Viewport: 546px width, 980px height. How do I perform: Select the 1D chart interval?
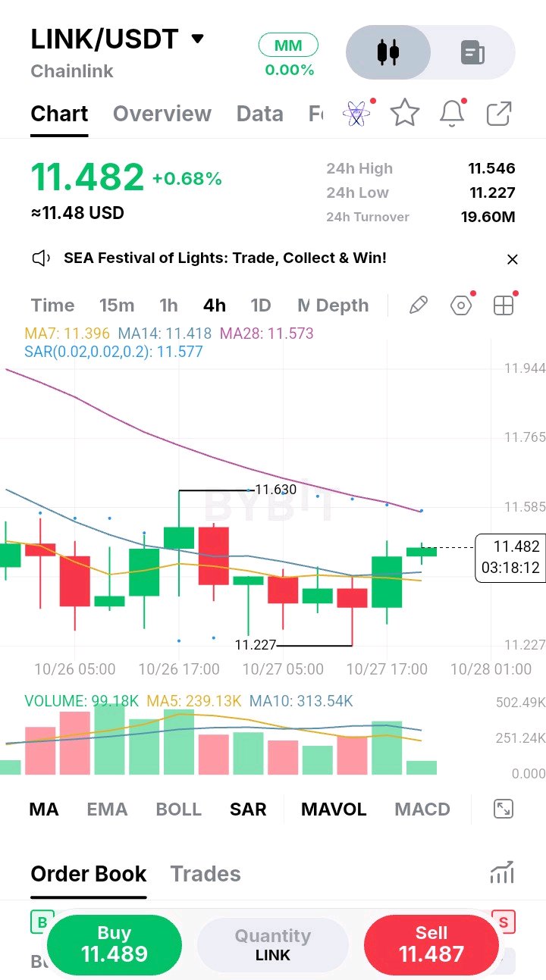click(261, 305)
